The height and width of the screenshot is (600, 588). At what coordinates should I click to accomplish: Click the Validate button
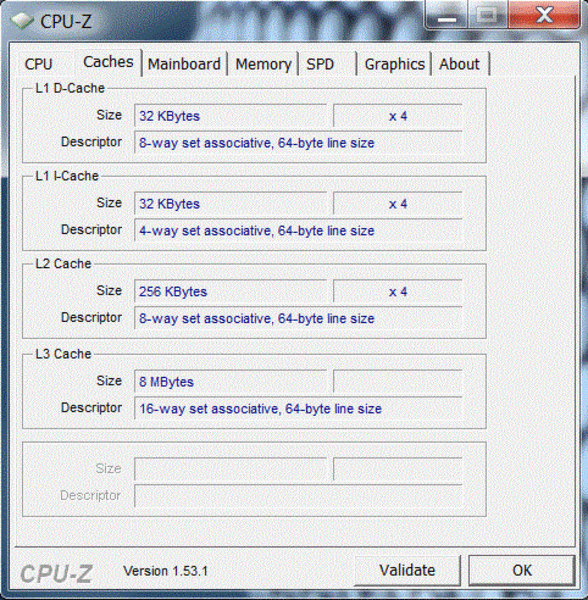(x=407, y=571)
